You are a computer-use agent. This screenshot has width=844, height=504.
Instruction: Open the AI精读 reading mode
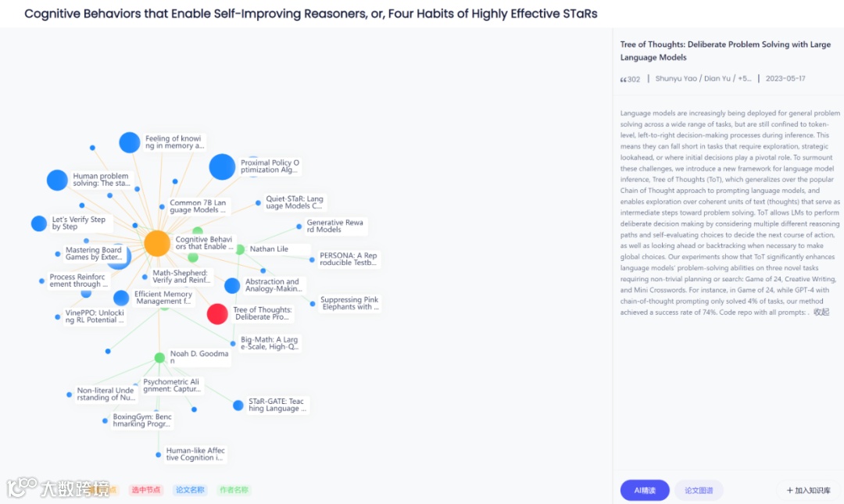(x=645, y=490)
